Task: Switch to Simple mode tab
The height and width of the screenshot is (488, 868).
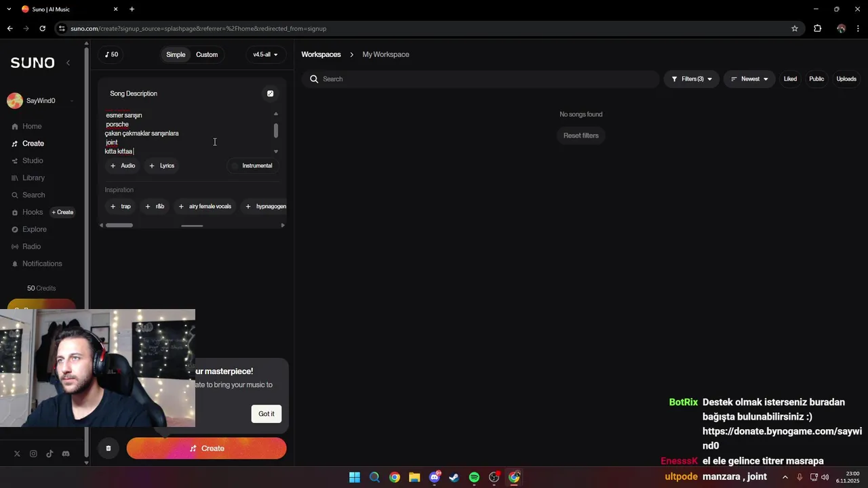Action: (x=176, y=54)
